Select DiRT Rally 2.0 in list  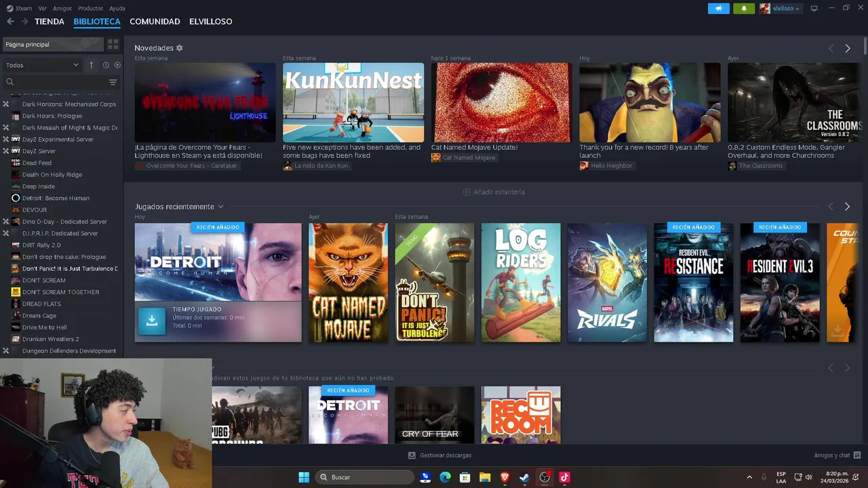click(41, 245)
